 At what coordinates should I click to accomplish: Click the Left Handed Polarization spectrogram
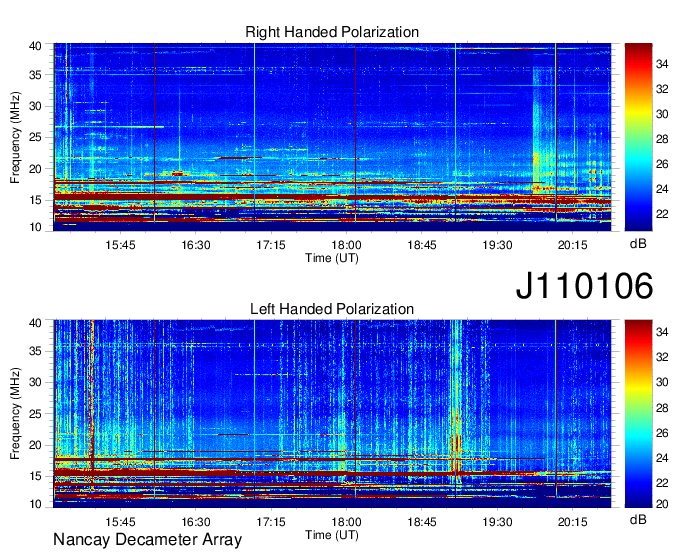pos(332,413)
